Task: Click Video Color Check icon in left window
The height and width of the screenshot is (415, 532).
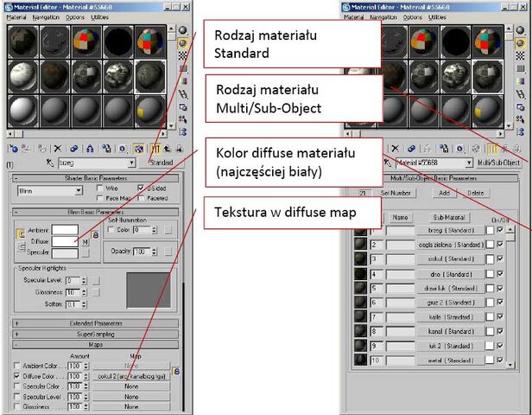Action: (x=183, y=80)
